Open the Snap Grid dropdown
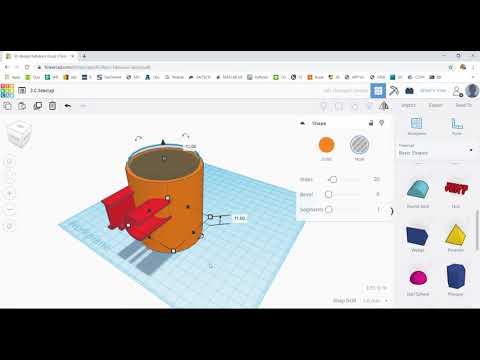Image resolution: width=480 pixels, height=360 pixels. pyautogui.click(x=375, y=301)
